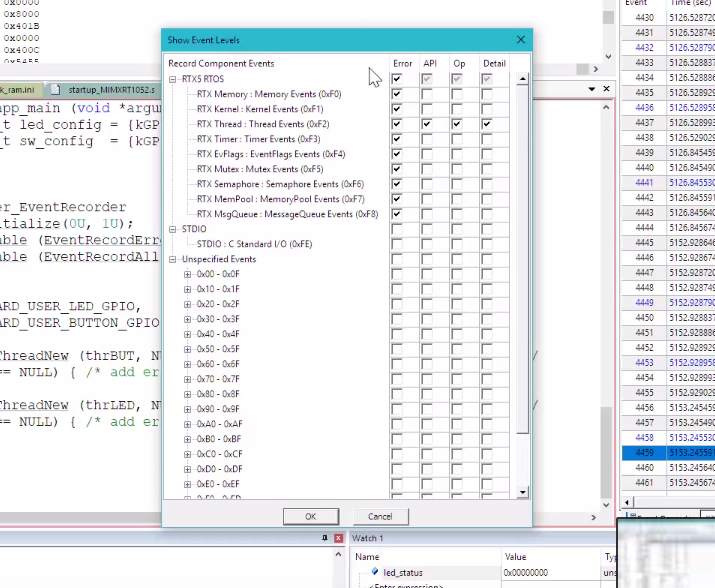Click the pin icon beside Watch 1

[326, 538]
